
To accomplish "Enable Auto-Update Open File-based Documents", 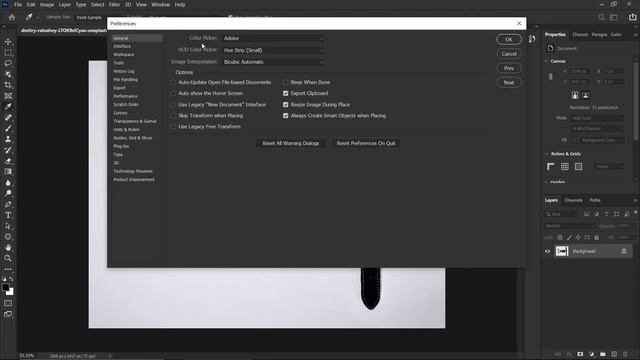I will click(173, 82).
